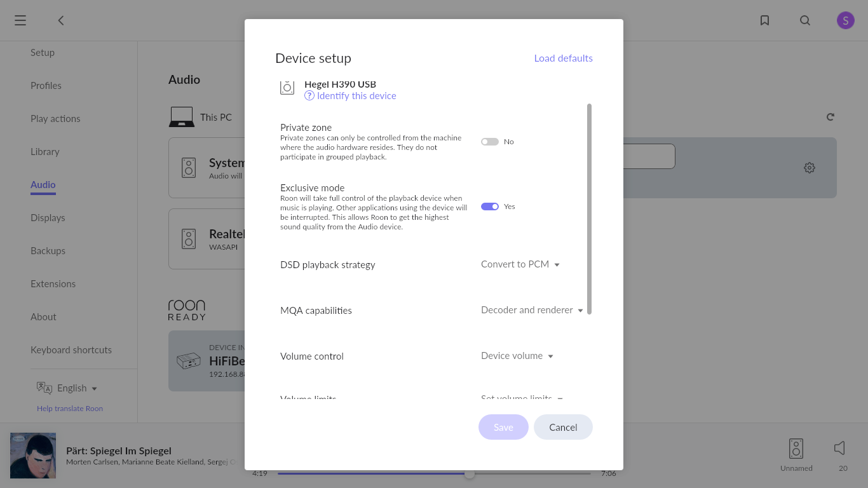Open the search magnifier icon

[805, 20]
